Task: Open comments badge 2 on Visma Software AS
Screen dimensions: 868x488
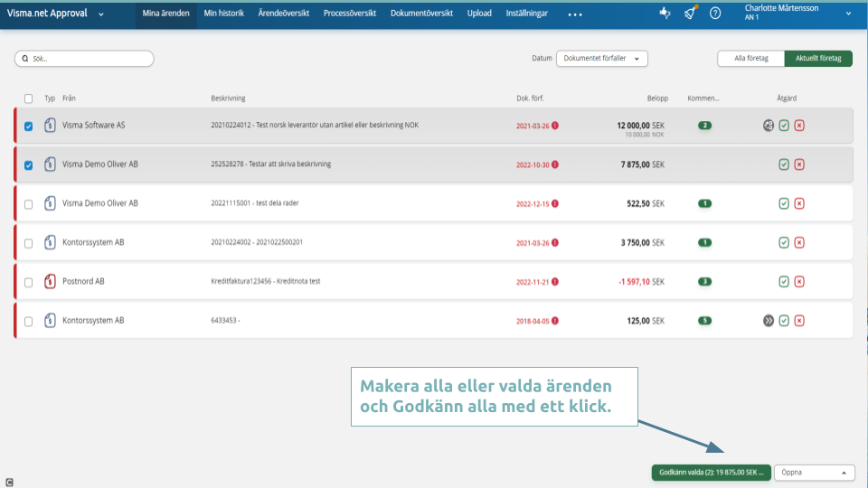Action: point(704,126)
